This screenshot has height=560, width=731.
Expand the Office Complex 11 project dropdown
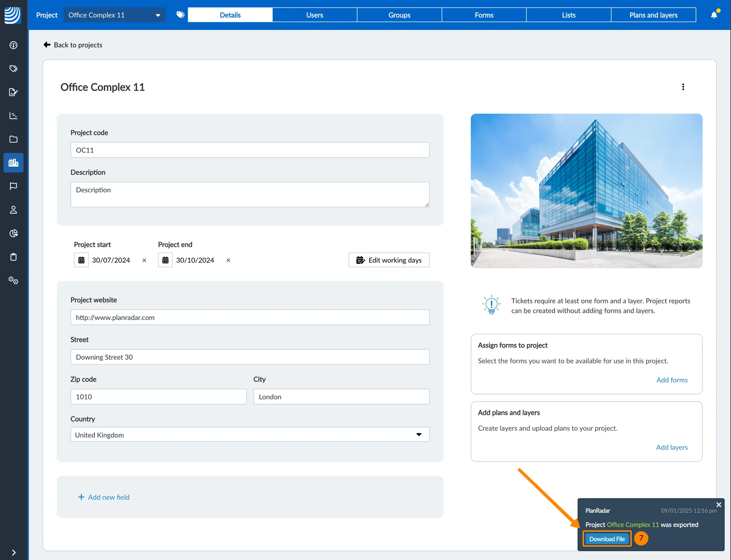114,15
